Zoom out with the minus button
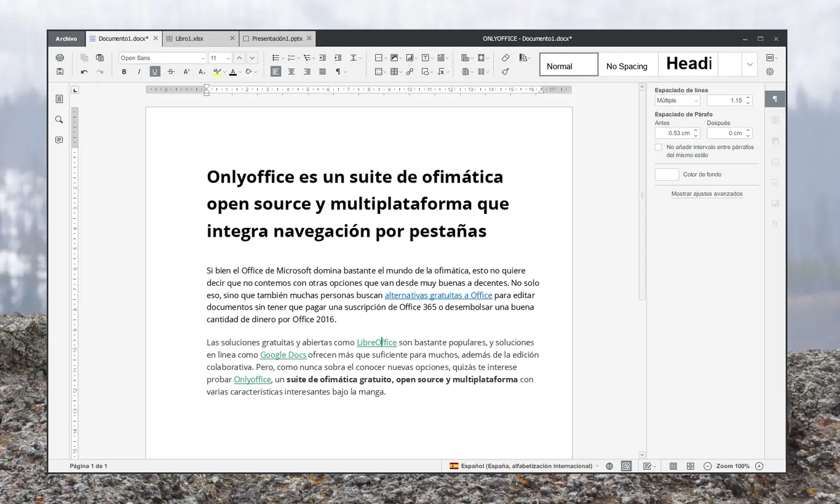The height and width of the screenshot is (504, 840). (707, 467)
